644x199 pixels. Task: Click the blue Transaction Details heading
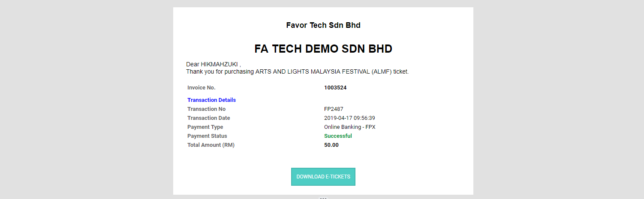pyautogui.click(x=211, y=100)
